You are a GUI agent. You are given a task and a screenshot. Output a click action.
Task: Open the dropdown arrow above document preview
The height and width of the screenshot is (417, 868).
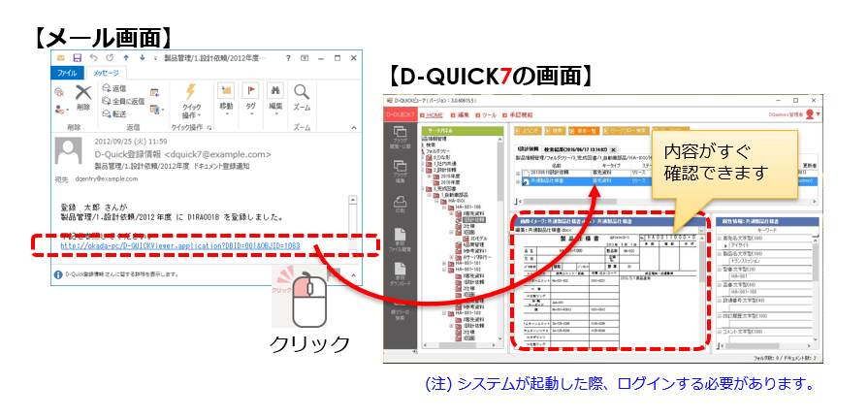[701, 230]
